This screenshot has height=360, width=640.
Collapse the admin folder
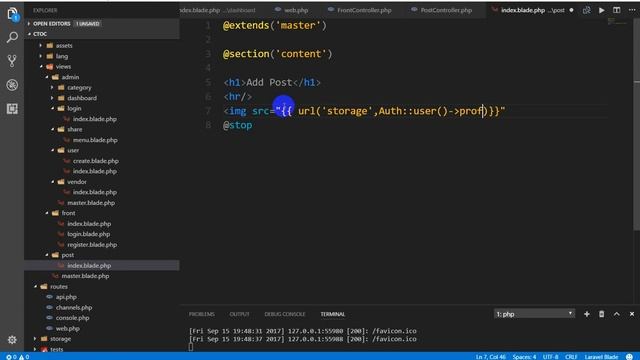pos(70,77)
